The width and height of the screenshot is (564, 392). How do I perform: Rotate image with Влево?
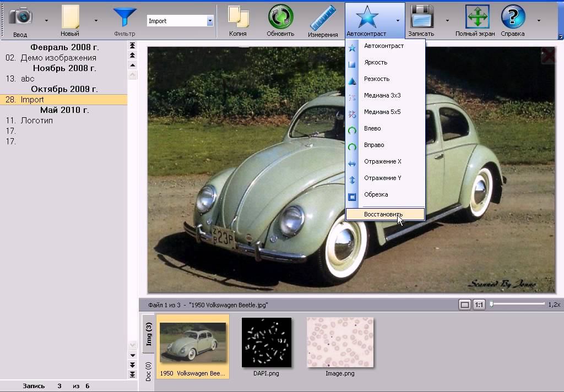(385, 129)
